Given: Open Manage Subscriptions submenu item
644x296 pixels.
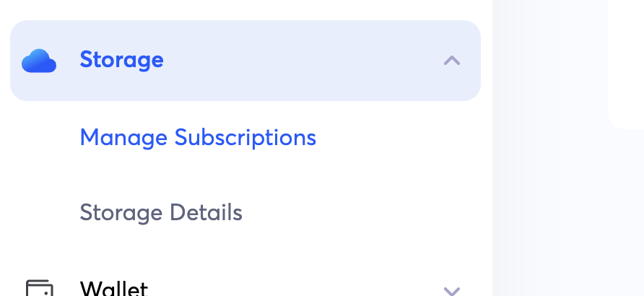Looking at the screenshot, I should point(198,137).
